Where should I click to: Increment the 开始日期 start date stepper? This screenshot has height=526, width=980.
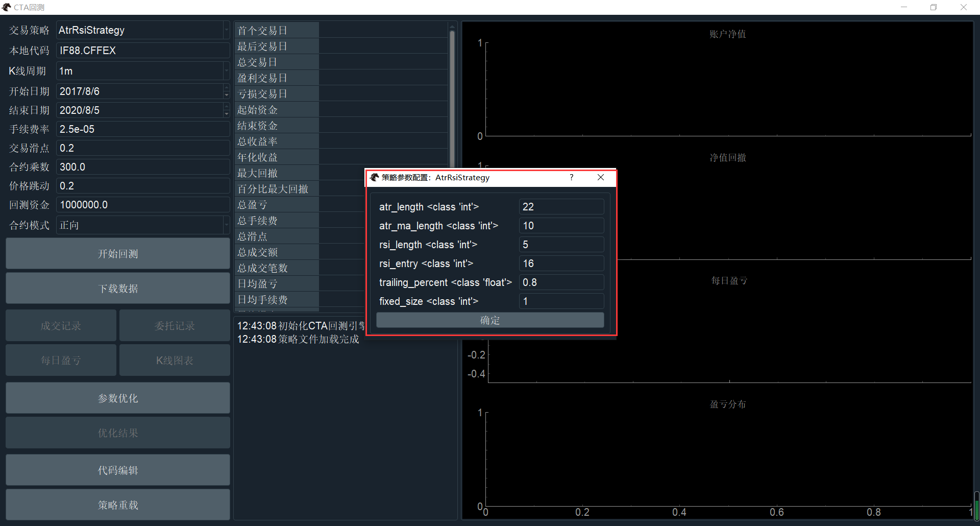(226, 88)
